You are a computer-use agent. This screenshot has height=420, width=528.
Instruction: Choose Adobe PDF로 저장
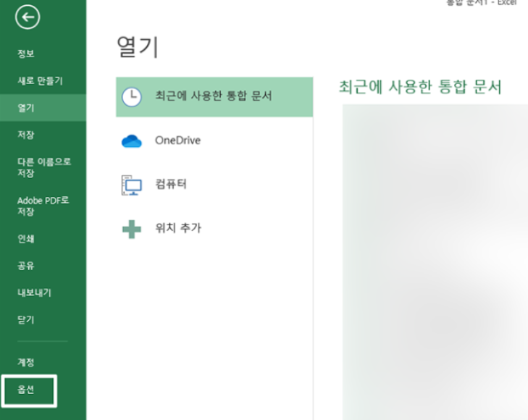point(43,206)
